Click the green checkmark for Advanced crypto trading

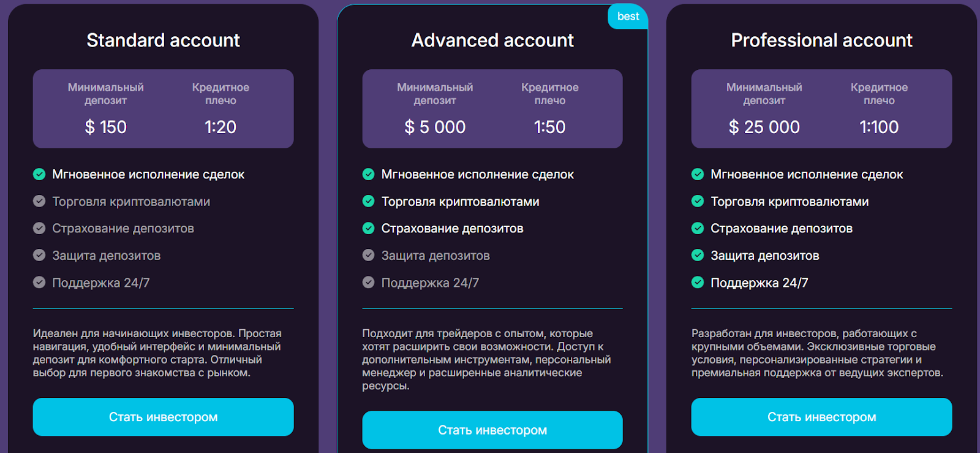pyautogui.click(x=369, y=202)
